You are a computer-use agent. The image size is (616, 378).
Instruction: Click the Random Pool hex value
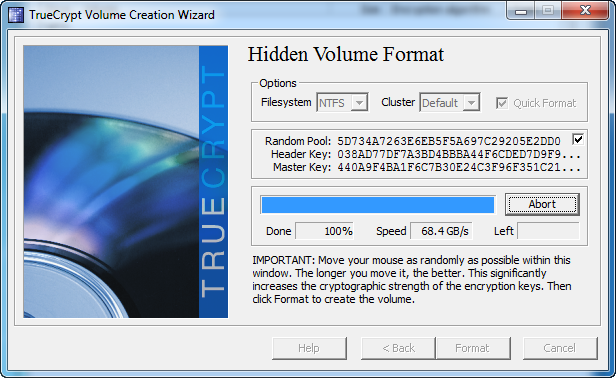[449, 141]
